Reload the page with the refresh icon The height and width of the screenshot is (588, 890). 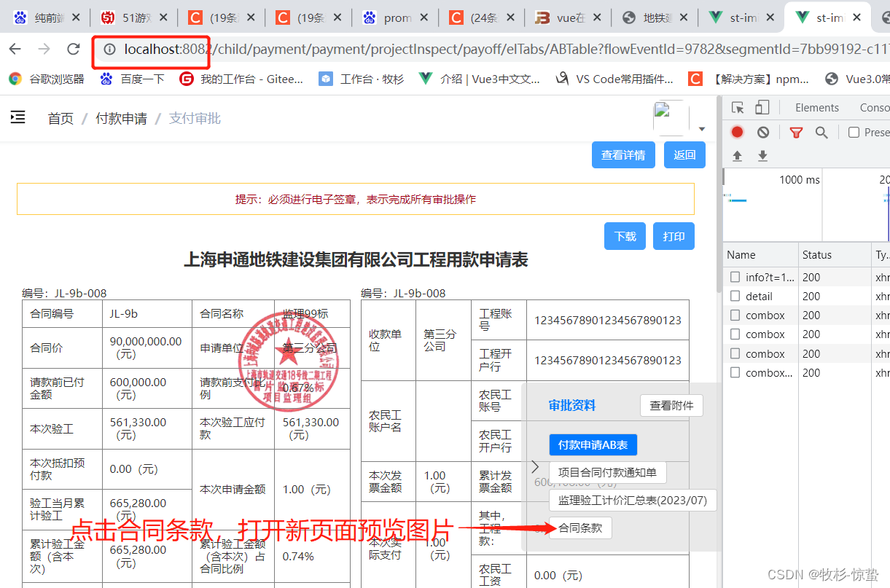[x=73, y=50]
